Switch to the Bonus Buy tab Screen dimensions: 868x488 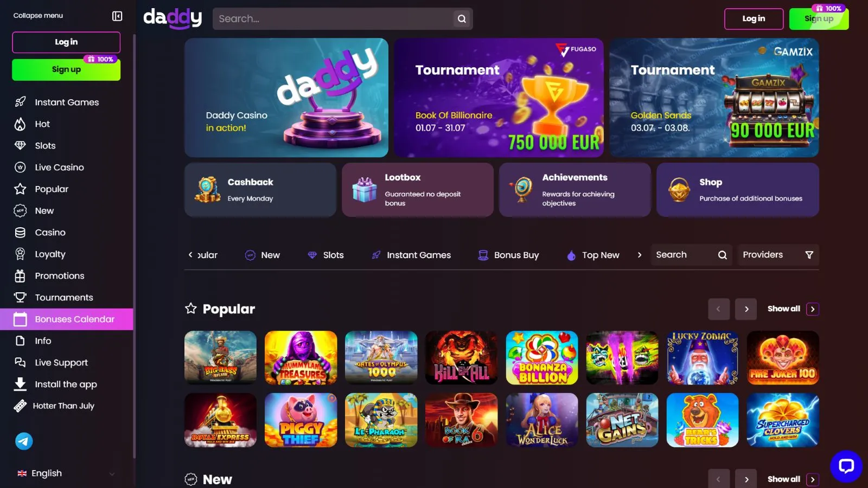pyautogui.click(x=508, y=255)
